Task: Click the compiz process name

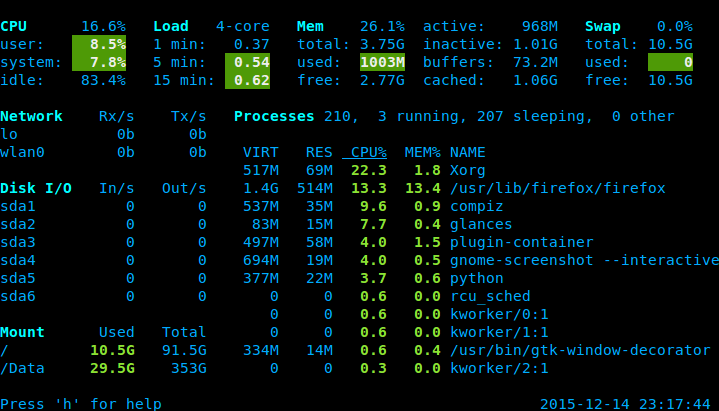Action: click(x=476, y=206)
